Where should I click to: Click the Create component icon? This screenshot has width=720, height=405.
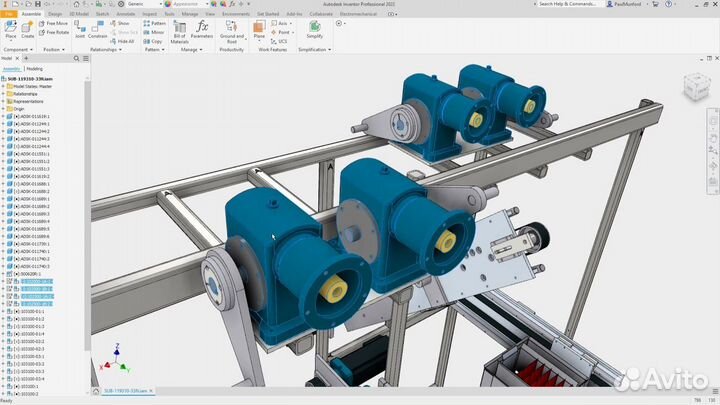tap(28, 27)
